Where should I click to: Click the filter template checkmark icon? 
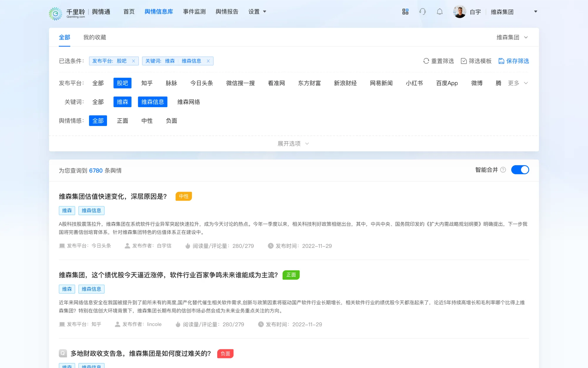coord(464,61)
